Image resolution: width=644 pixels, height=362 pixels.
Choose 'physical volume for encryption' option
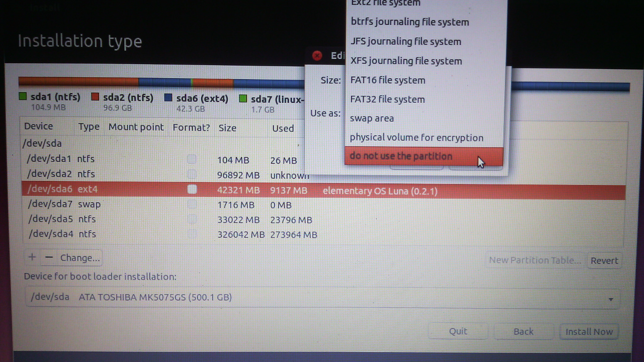tap(416, 138)
